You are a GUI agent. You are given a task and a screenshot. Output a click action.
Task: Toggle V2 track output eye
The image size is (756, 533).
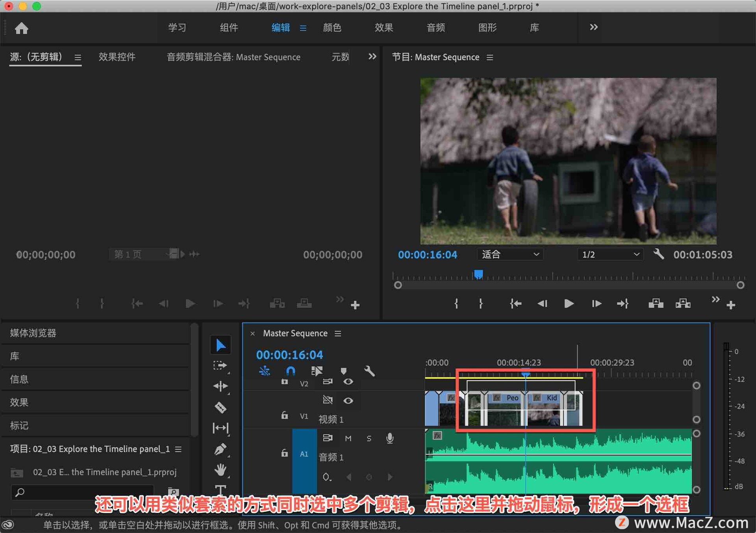point(348,381)
